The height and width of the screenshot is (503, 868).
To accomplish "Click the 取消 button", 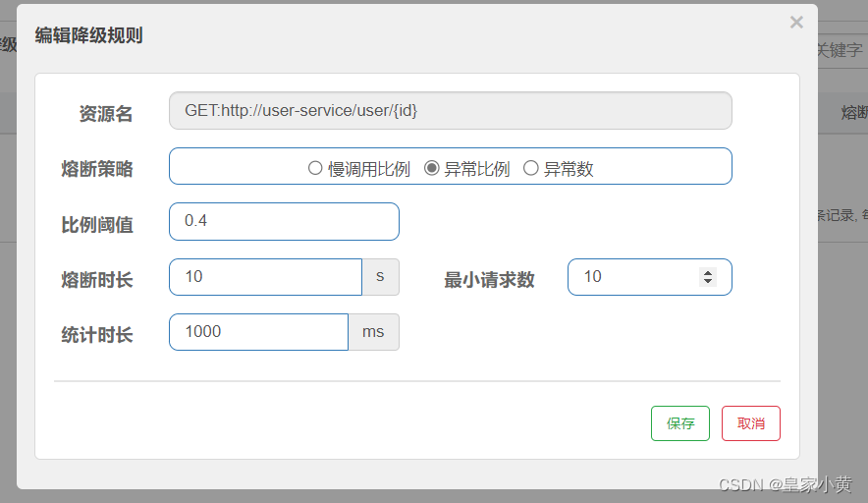I will click(x=750, y=423).
